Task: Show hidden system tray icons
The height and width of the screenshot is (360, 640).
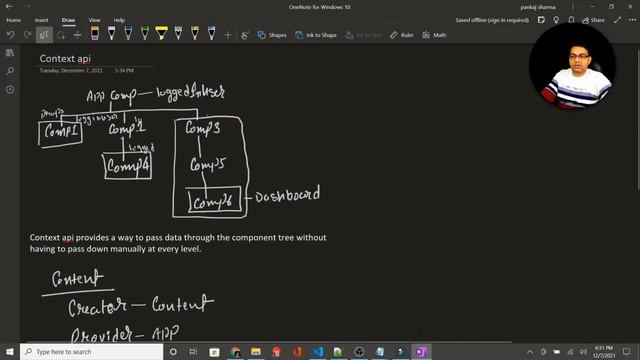Action: [x=530, y=351]
